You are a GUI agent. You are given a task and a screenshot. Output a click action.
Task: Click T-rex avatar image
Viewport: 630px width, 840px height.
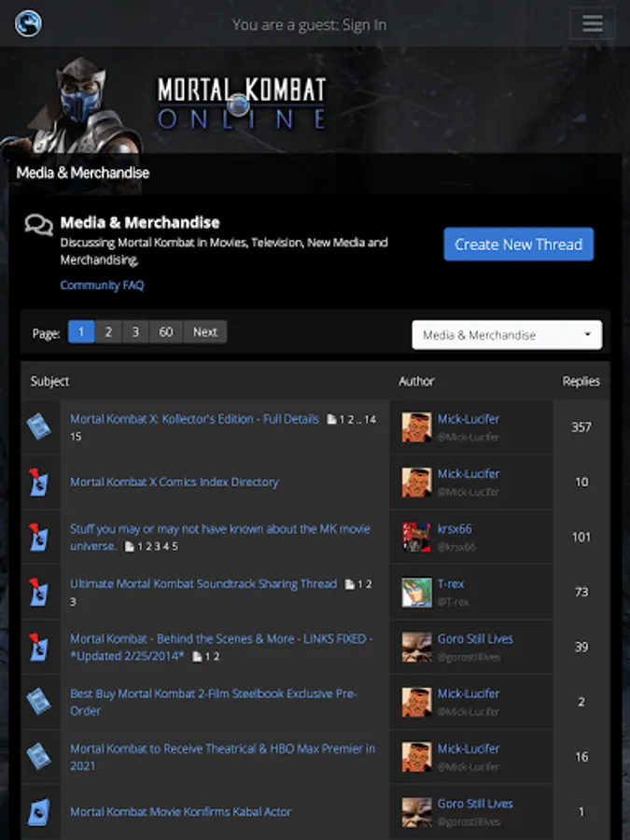click(417, 592)
